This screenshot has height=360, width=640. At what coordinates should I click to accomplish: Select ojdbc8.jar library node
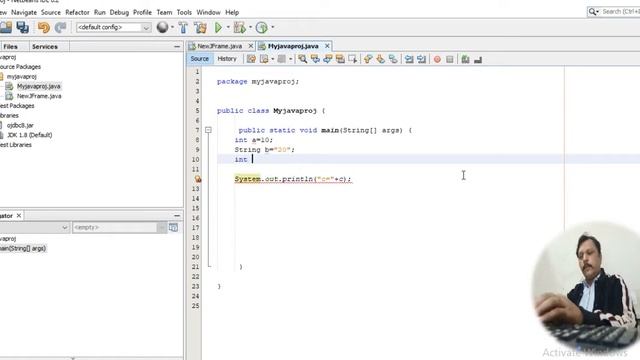(20, 125)
